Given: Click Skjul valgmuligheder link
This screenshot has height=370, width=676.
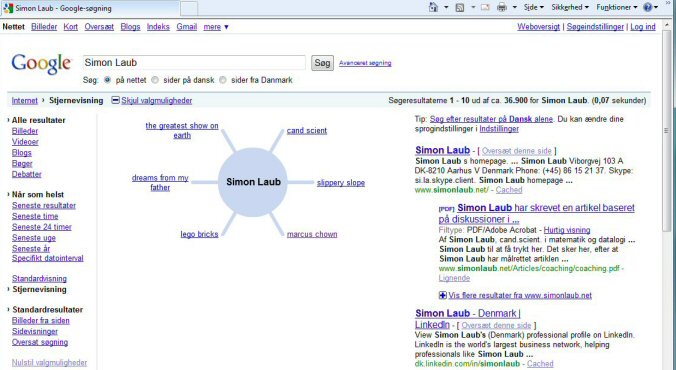Looking at the screenshot, I should (156, 100).
